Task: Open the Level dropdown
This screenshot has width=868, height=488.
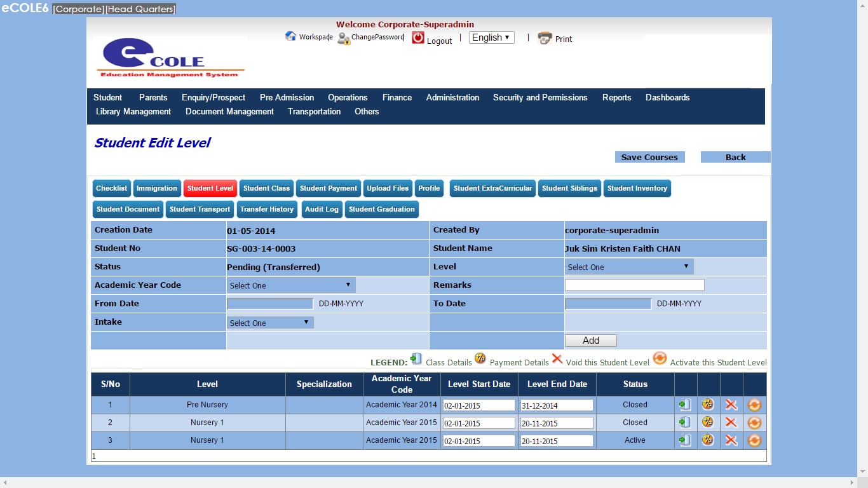Action: click(628, 267)
